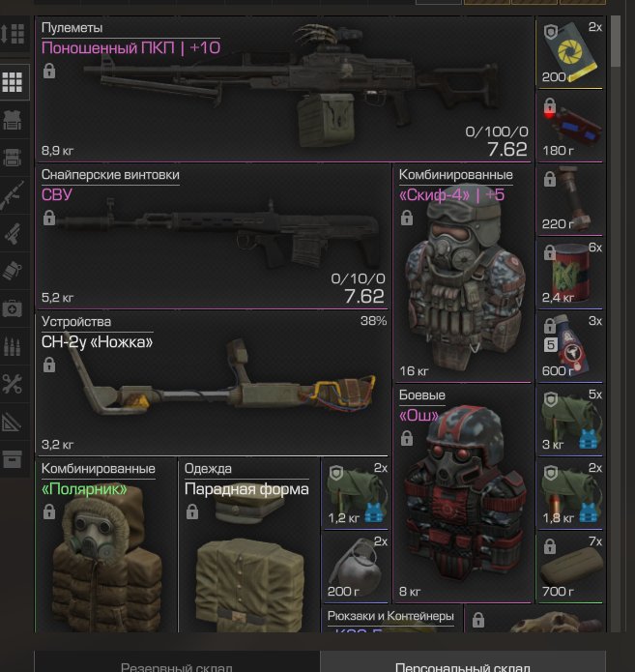Filter by pistols category icon
This screenshot has width=635, height=672.
tap(13, 233)
